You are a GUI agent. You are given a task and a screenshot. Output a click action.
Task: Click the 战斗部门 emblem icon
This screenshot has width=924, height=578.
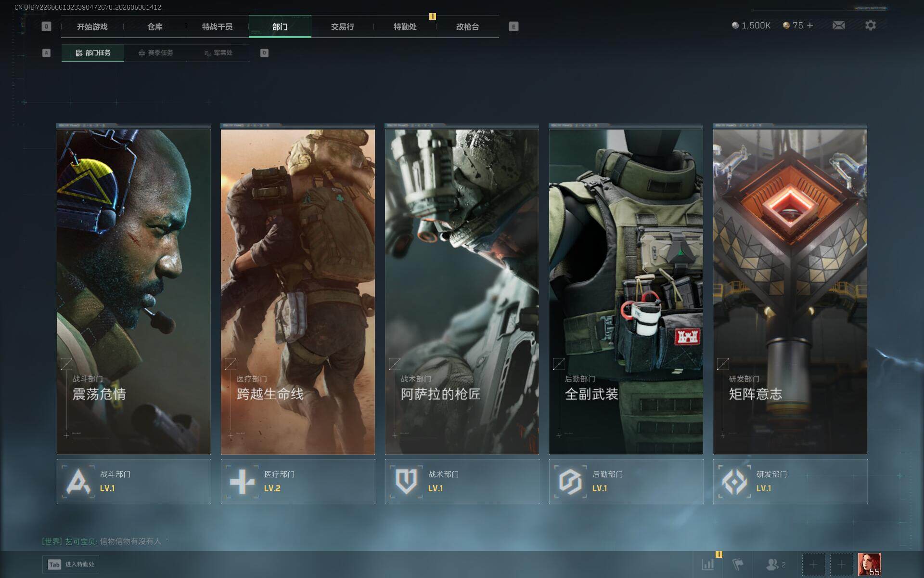(78, 481)
